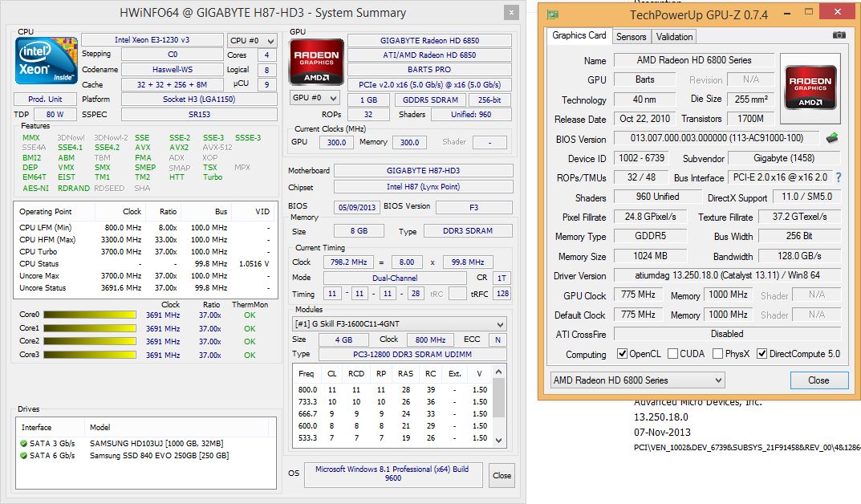The width and height of the screenshot is (861, 504).
Task: Click the GPU-Z title bar app icon
Action: 552,14
